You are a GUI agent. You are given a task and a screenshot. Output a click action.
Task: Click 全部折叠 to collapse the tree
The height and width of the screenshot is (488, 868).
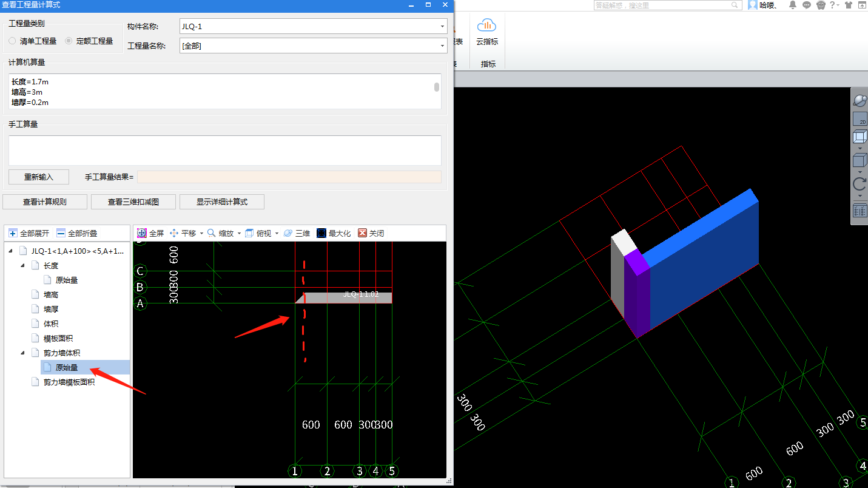pyautogui.click(x=76, y=233)
